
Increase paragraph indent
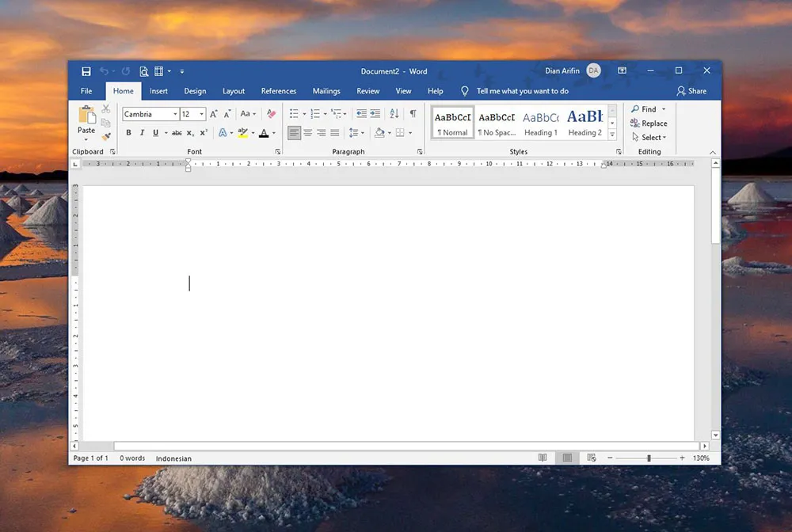[375, 114]
